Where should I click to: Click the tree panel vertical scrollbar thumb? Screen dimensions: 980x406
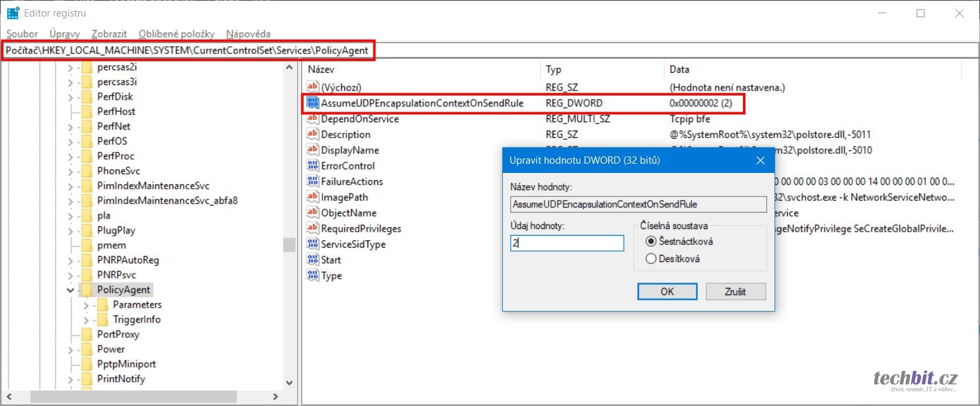289,245
